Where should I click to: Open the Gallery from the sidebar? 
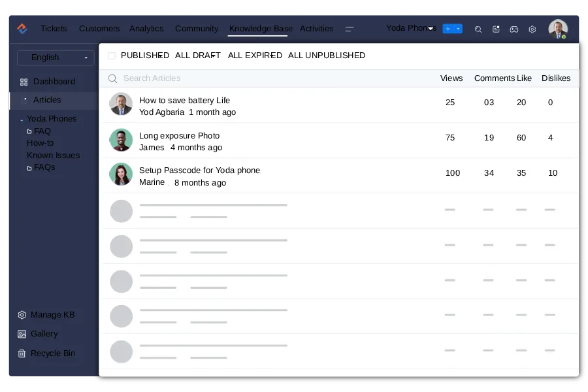[x=43, y=334]
